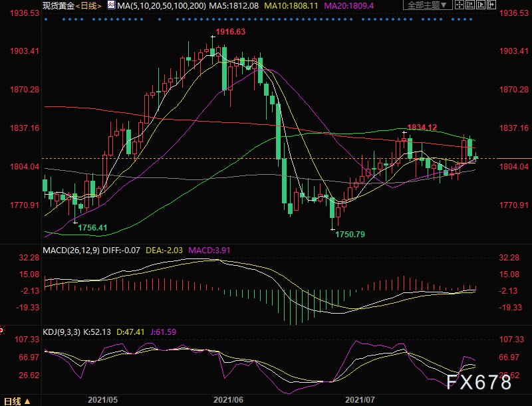The height and width of the screenshot is (406, 532).
Task: Click the 2021/05 time axis label
Action: point(103,400)
